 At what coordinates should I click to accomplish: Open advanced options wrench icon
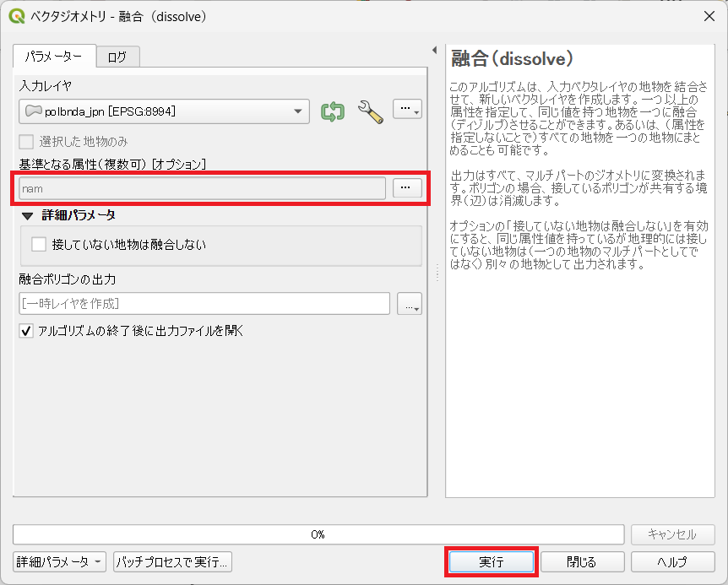point(370,111)
